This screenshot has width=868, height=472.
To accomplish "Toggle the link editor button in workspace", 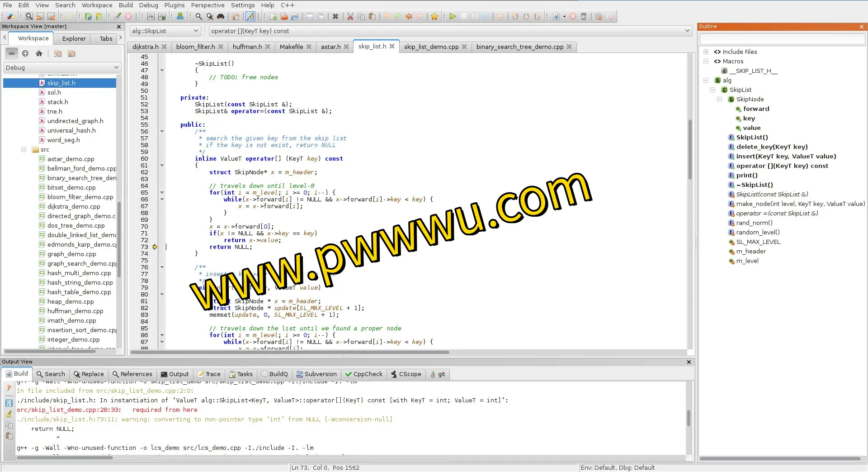I will (12, 53).
